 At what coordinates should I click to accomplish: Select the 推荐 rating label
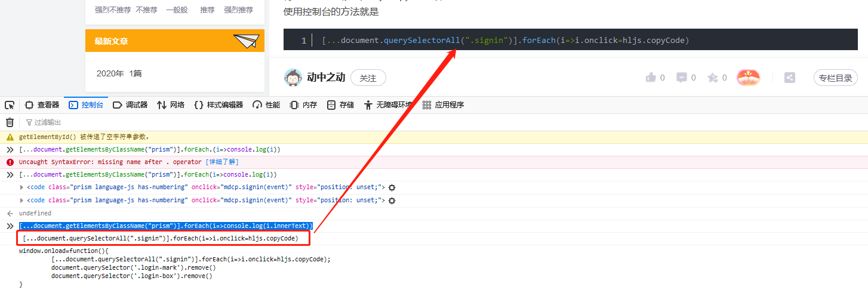(x=207, y=10)
